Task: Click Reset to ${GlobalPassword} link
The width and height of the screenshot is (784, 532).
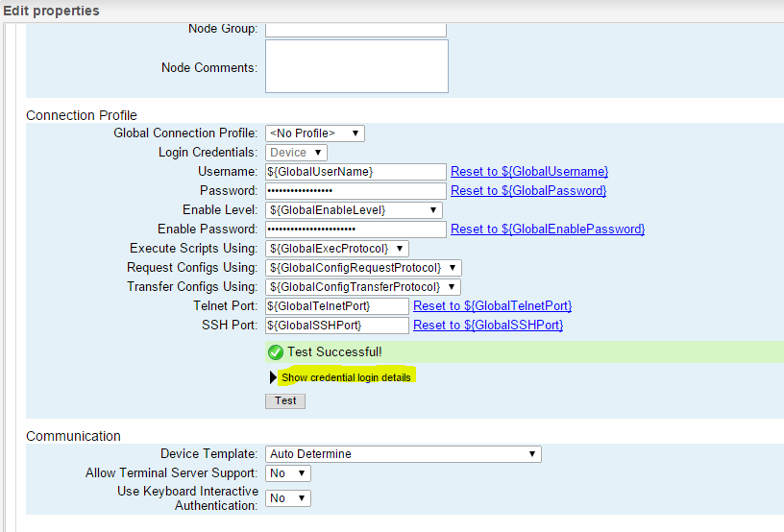Action: pos(528,190)
